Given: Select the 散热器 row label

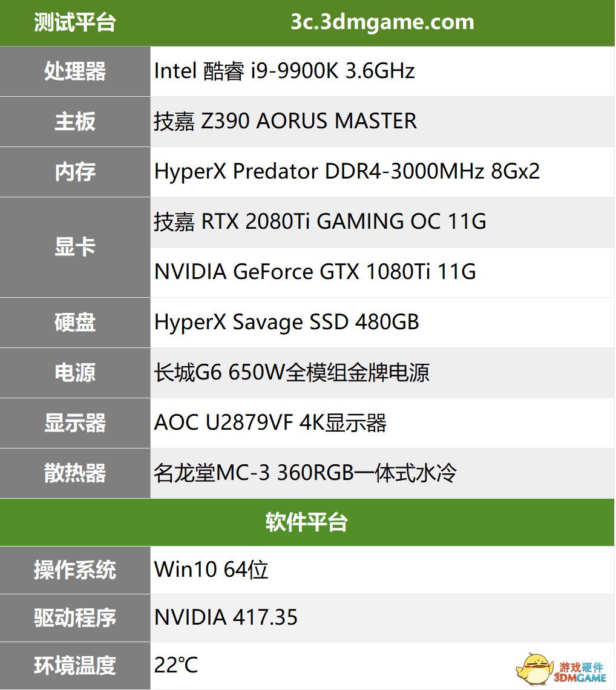Looking at the screenshot, I should pyautogui.click(x=75, y=473).
